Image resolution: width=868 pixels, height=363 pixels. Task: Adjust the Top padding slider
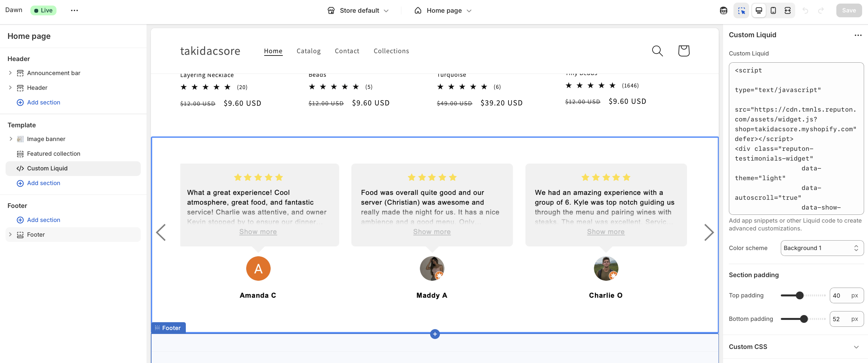pyautogui.click(x=800, y=295)
